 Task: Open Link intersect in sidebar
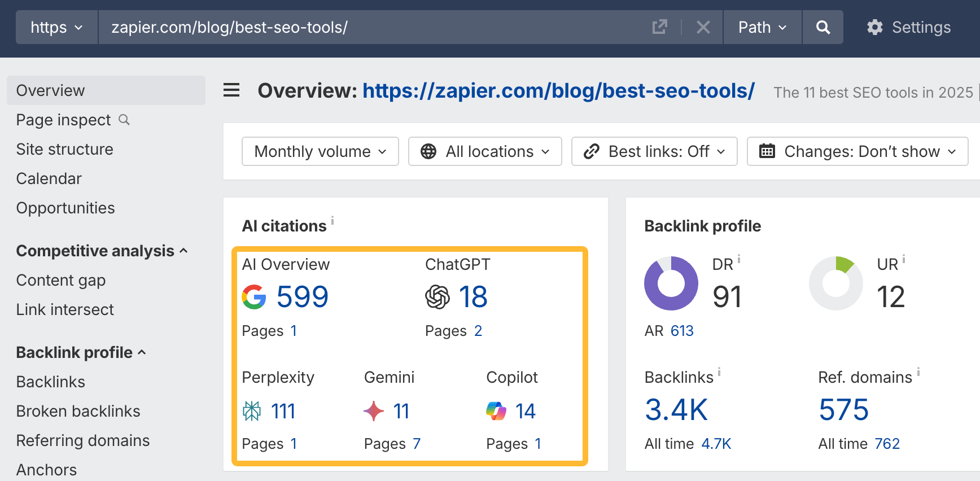[65, 309]
